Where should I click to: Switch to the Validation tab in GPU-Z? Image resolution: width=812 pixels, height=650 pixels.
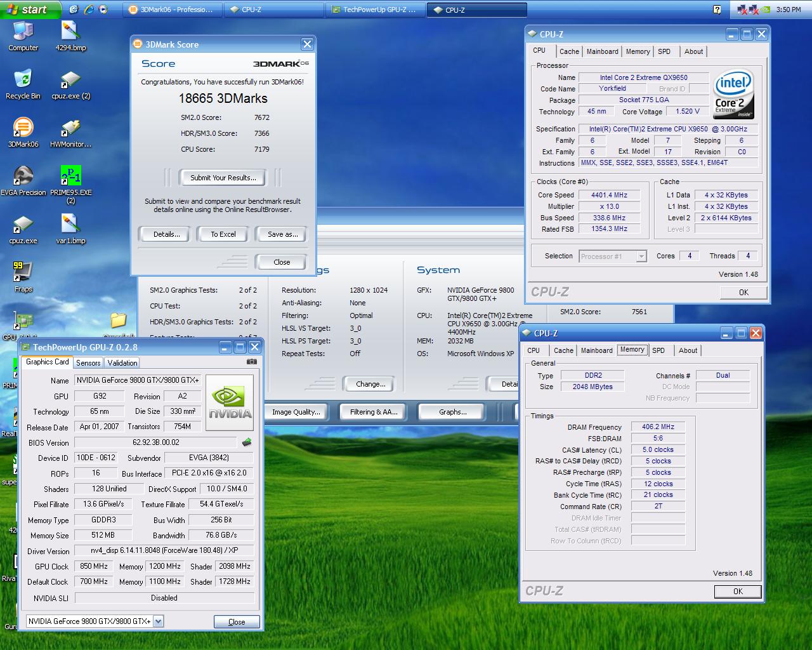tap(122, 363)
